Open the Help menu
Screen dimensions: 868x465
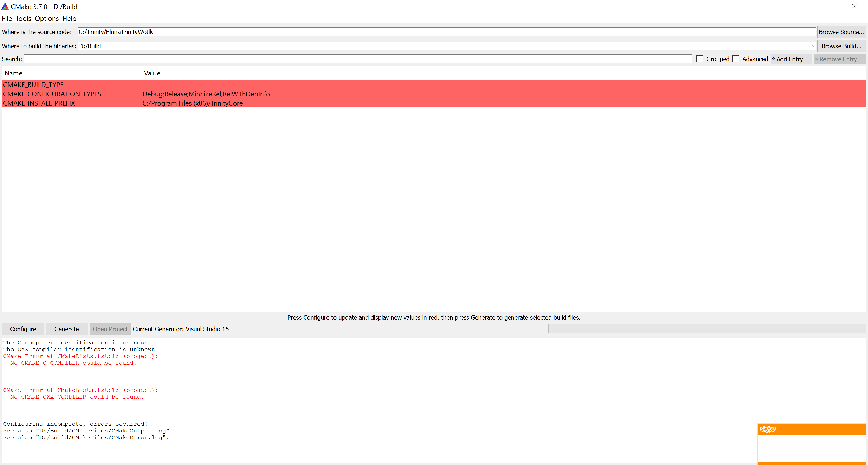click(x=69, y=19)
